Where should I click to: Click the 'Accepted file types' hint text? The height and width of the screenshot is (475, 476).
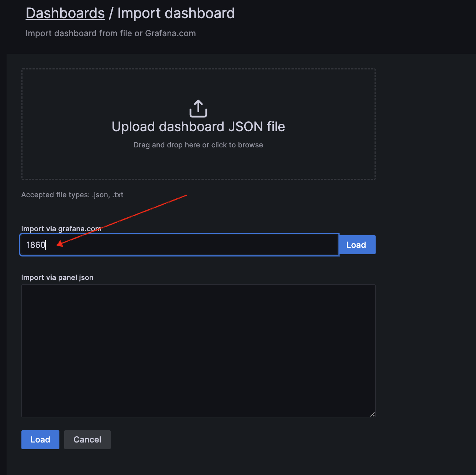[72, 195]
